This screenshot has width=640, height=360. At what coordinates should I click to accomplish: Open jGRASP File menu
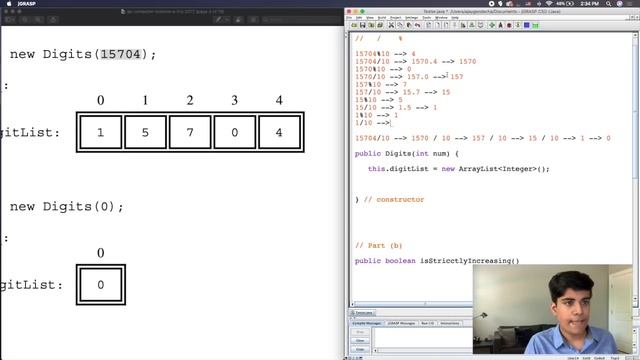(x=349, y=18)
